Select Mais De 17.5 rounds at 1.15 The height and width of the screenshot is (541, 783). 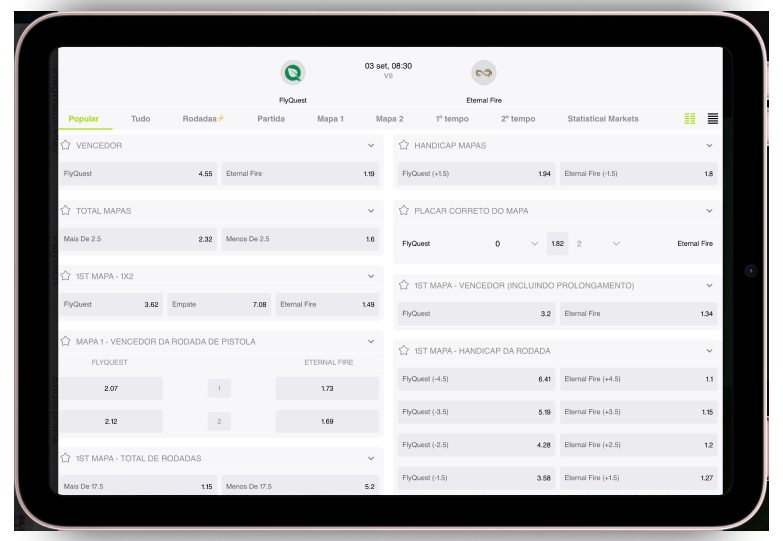138,485
